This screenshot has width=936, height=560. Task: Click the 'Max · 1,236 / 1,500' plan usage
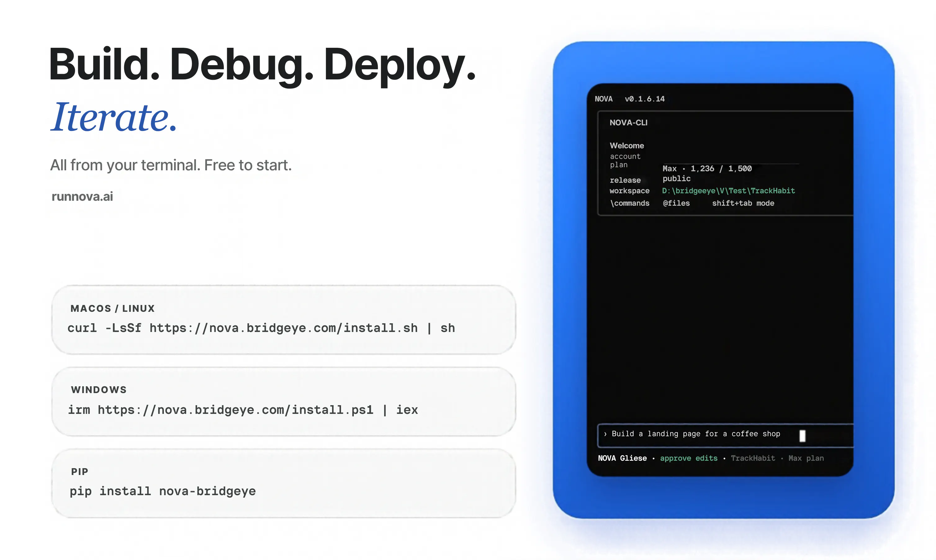click(707, 169)
